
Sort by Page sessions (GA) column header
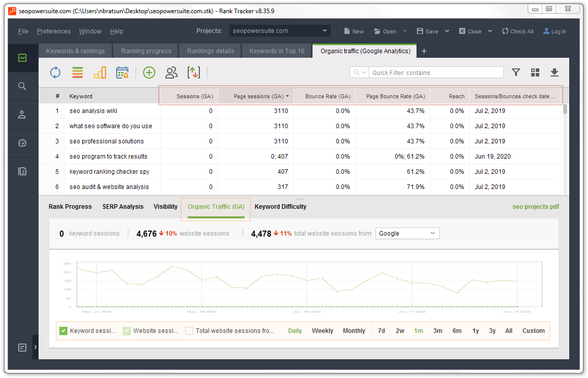[x=256, y=96]
